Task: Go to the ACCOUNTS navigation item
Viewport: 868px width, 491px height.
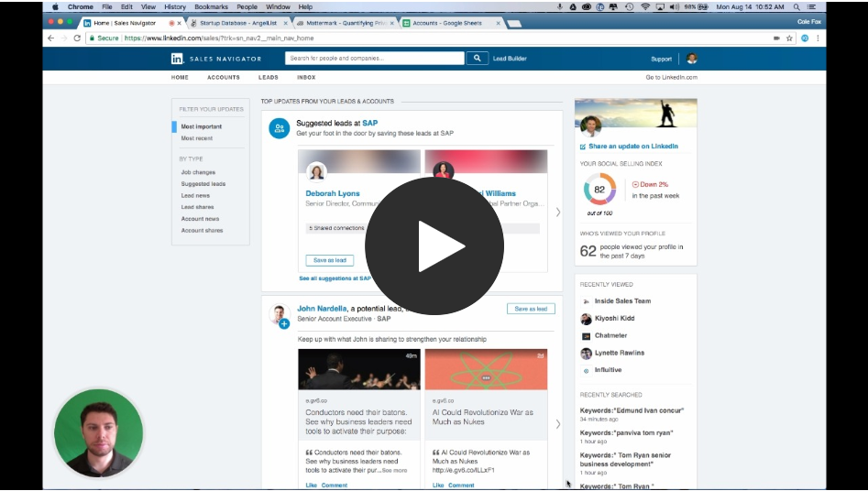Action: (x=224, y=78)
